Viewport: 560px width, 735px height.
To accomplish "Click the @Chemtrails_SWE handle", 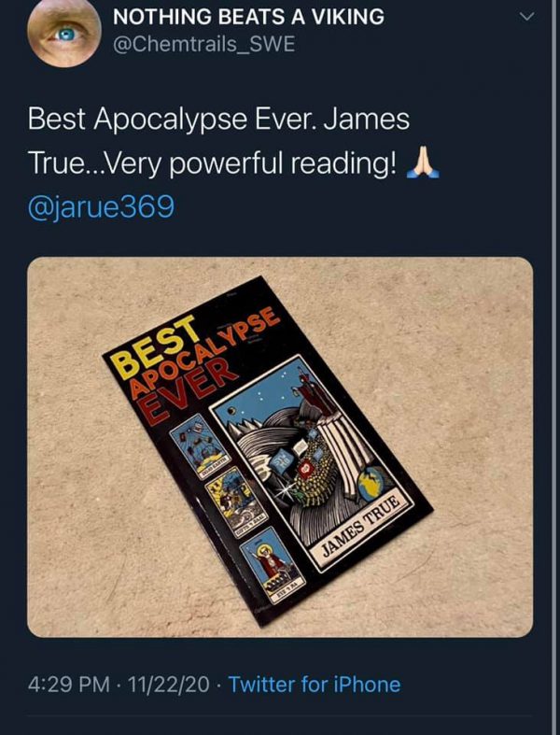I will [x=203, y=45].
